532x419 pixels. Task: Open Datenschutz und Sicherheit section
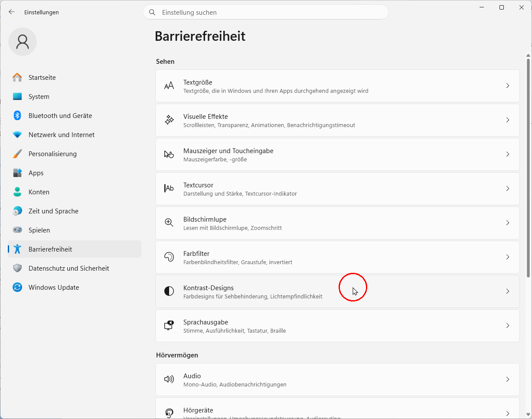(x=75, y=268)
